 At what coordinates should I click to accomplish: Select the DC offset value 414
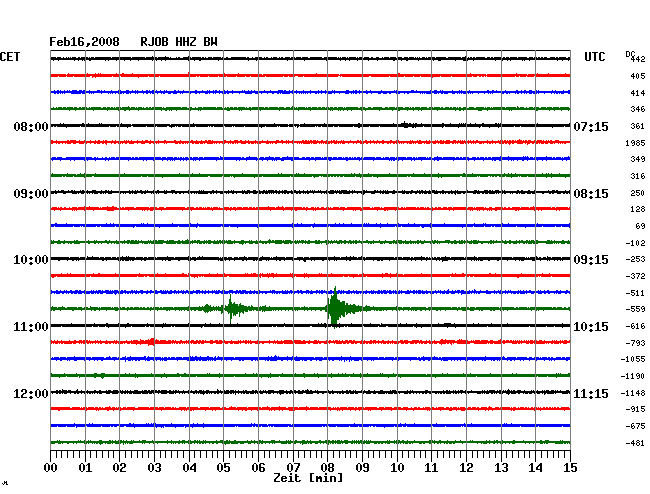(x=638, y=93)
